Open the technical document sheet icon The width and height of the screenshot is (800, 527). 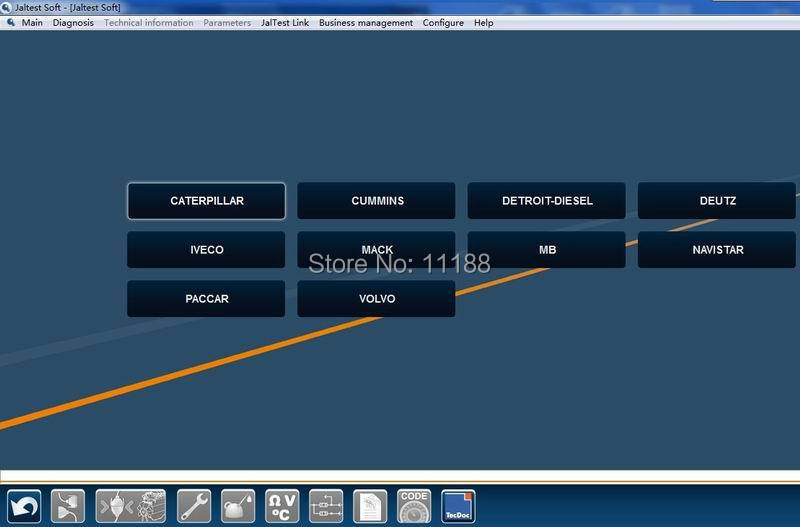[x=370, y=507]
